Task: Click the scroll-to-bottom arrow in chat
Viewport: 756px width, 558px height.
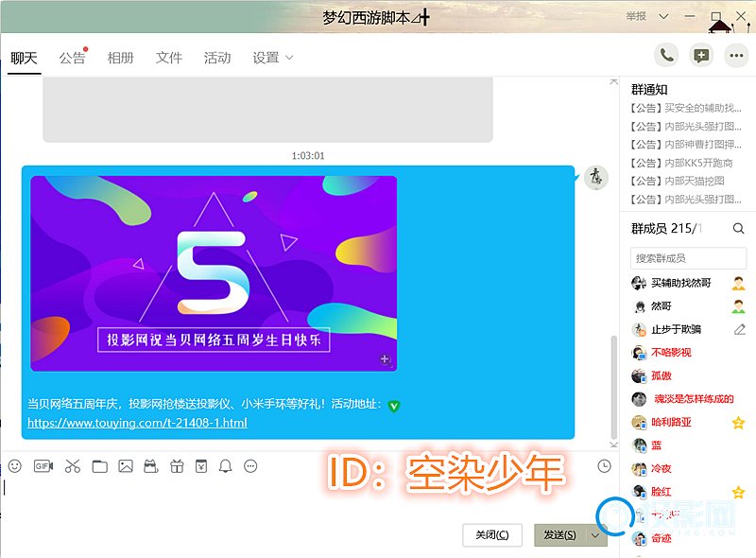Action: point(613,445)
